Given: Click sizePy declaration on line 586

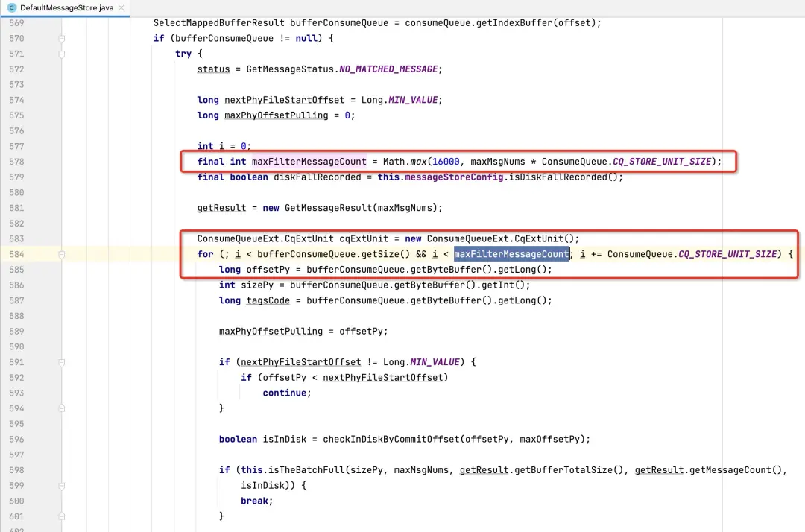Looking at the screenshot, I should 257,285.
